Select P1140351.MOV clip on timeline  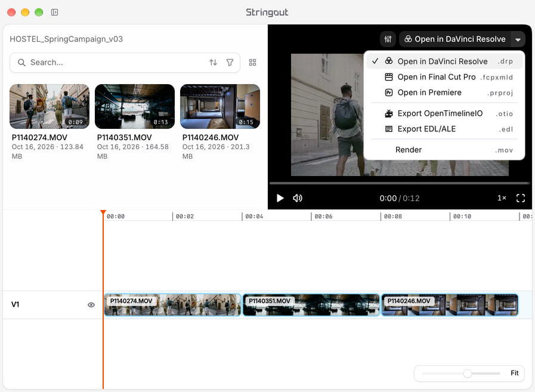(x=311, y=304)
